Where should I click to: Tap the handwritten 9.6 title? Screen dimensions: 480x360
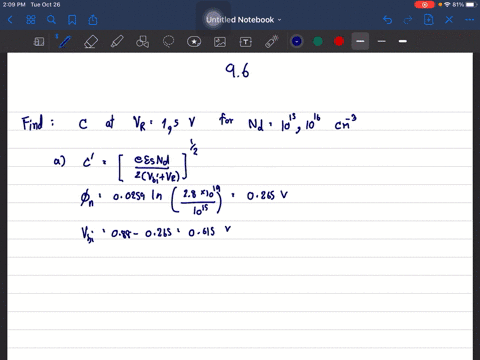tap(237, 71)
